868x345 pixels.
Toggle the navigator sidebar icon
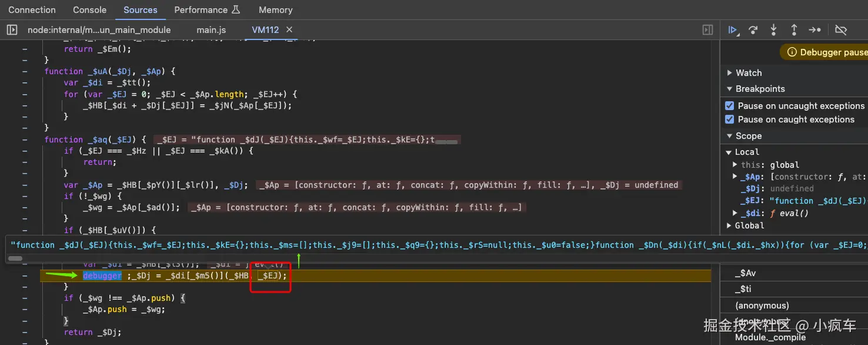point(12,29)
